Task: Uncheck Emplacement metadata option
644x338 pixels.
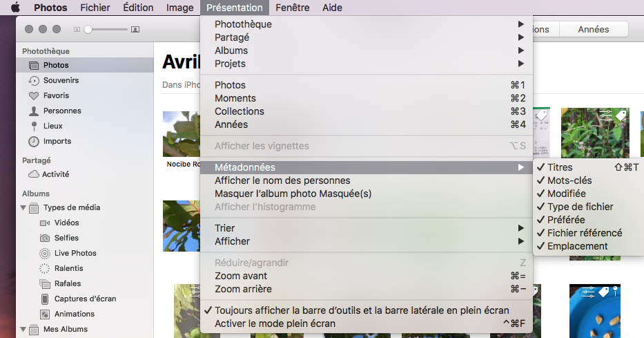Action: [x=588, y=246]
